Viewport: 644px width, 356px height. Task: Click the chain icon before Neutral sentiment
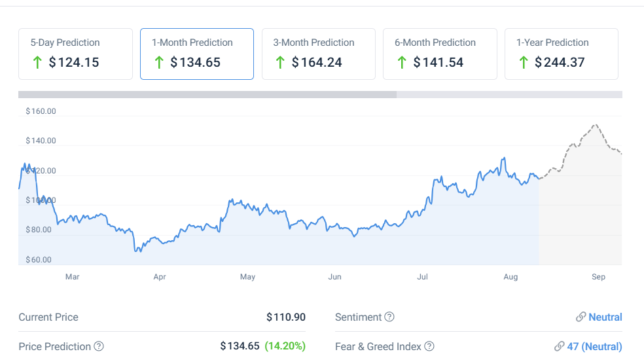tap(581, 317)
